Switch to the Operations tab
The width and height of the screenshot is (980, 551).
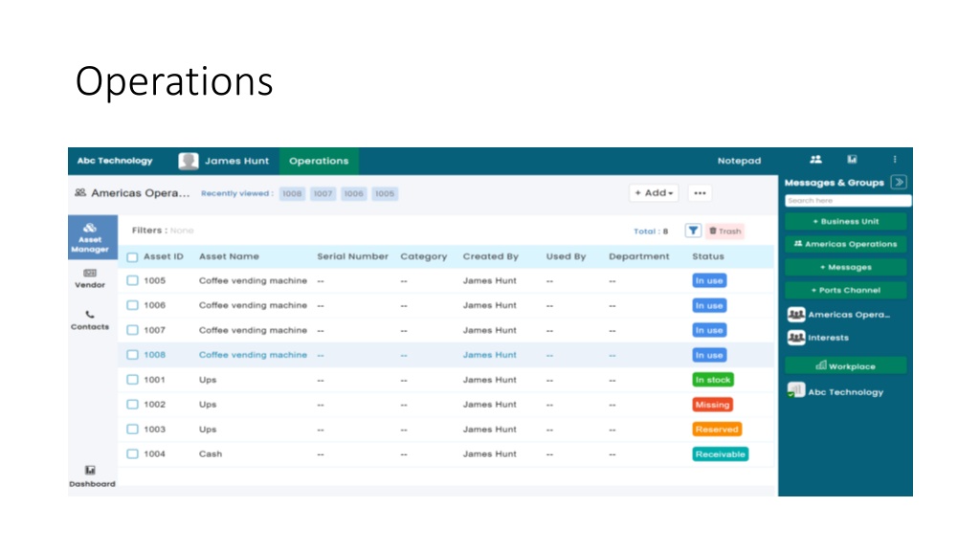point(319,161)
